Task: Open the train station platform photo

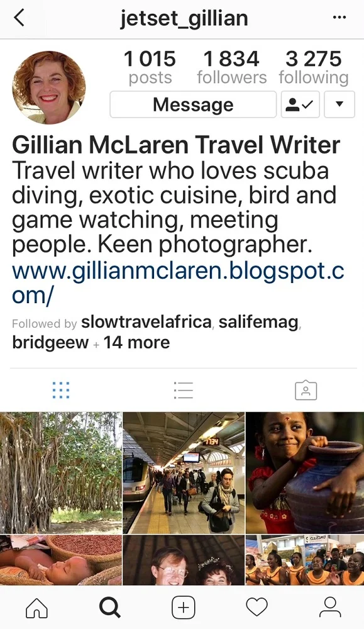Action: pyautogui.click(x=184, y=473)
